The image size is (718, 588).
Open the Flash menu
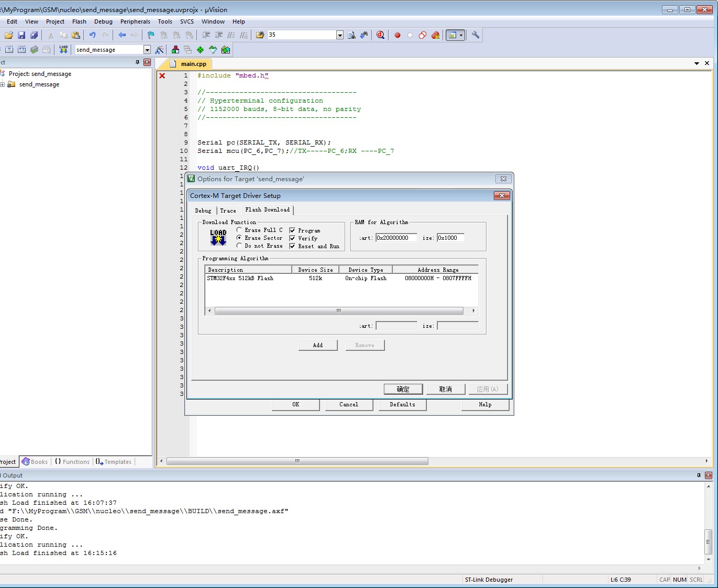pyautogui.click(x=79, y=21)
